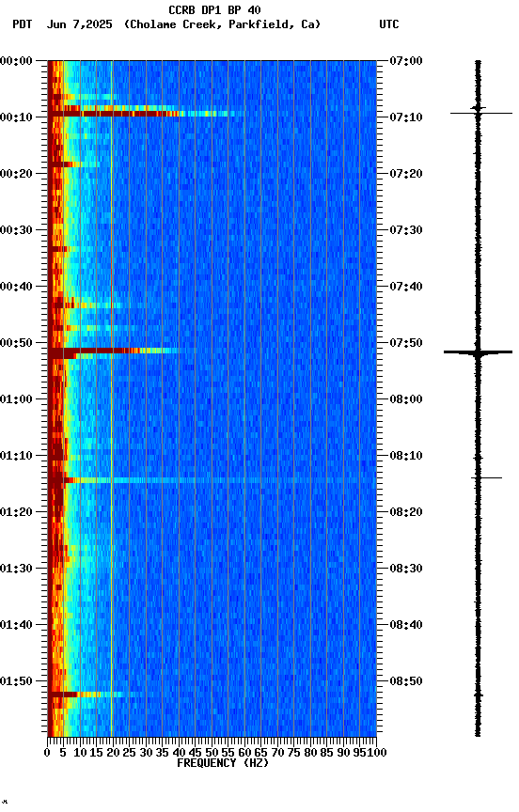Click the 08:14 broadband event line across the spectrogram
The height and width of the screenshot is (812, 519).
click(212, 480)
